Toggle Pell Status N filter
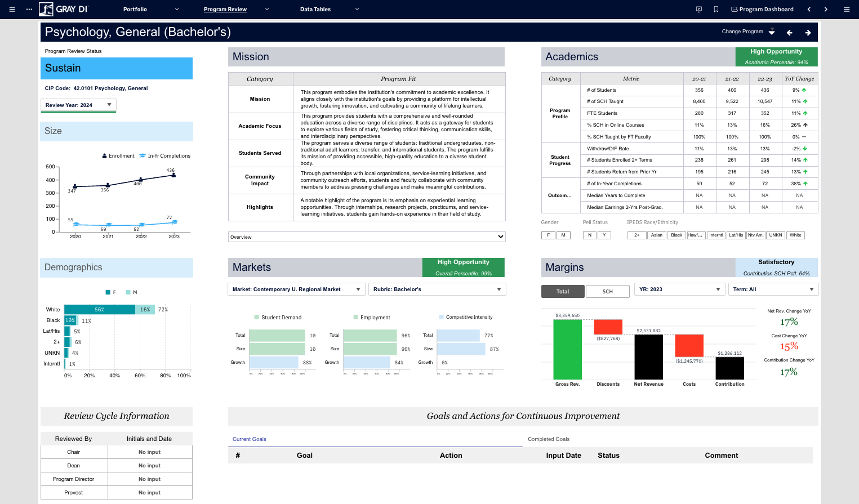 590,235
